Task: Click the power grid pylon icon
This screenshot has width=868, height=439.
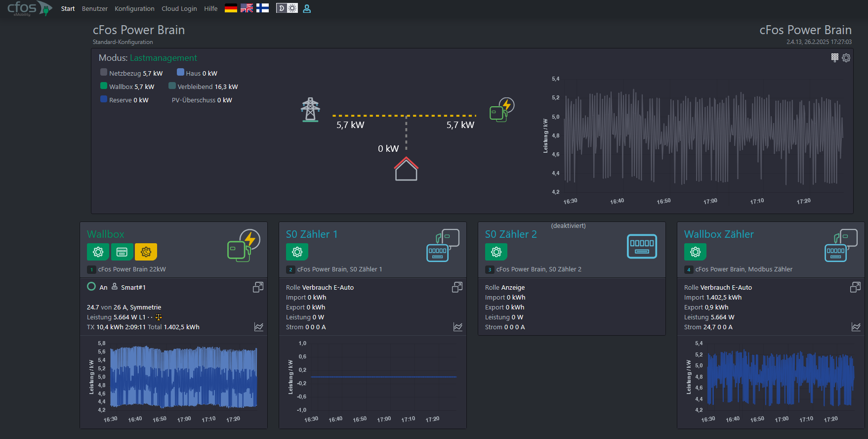Action: (310, 110)
